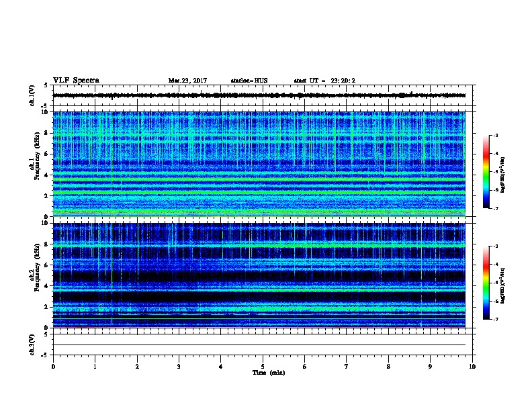Click the ch.1 color bar log(PSD) label
Screen dimensions: 532x411
click(503, 175)
